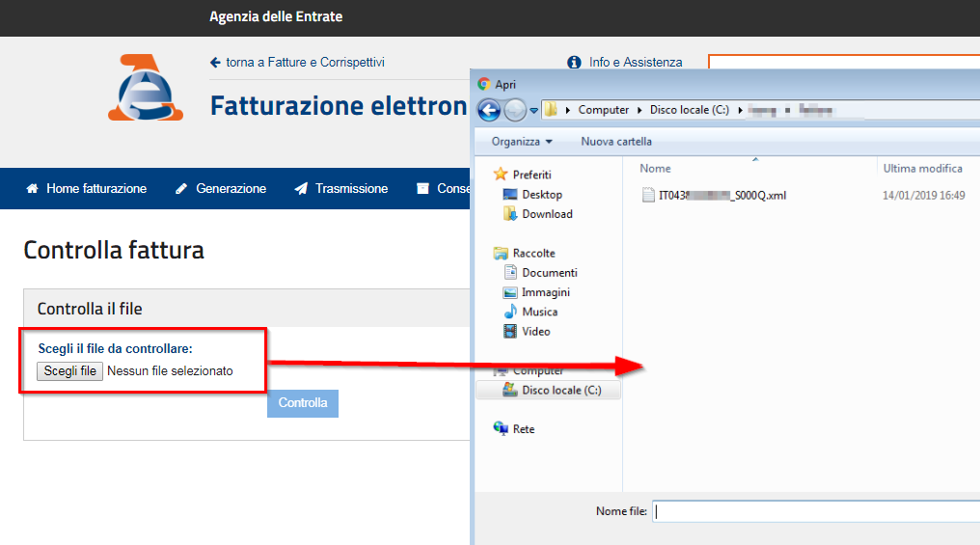Open recent locations dropdown arrow in dialog
The width and height of the screenshot is (980, 545).
[533, 111]
